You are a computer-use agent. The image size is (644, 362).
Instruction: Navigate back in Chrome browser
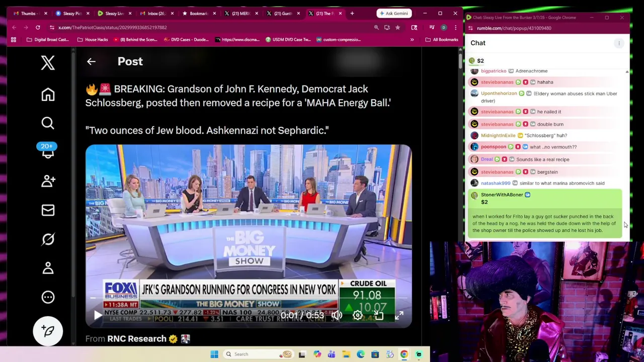pos(14,28)
